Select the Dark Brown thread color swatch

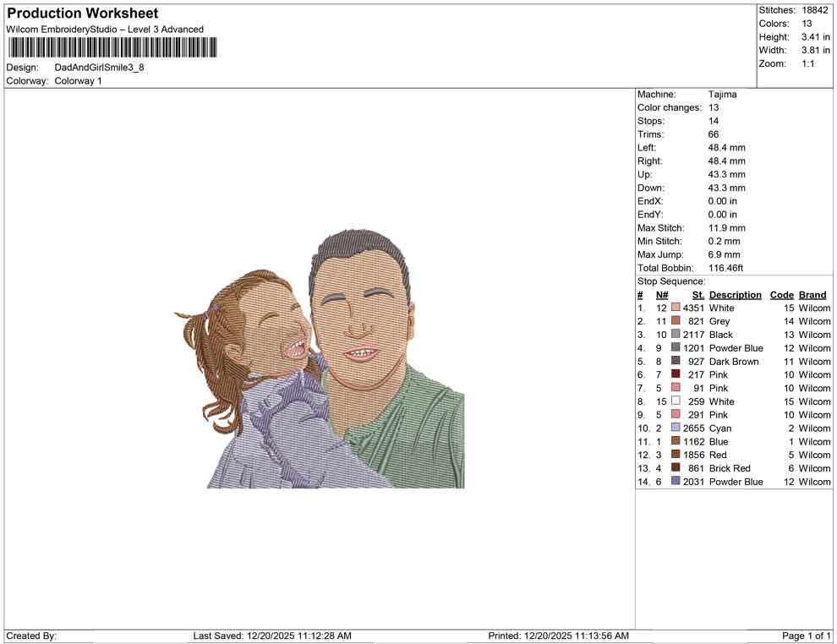point(676,361)
